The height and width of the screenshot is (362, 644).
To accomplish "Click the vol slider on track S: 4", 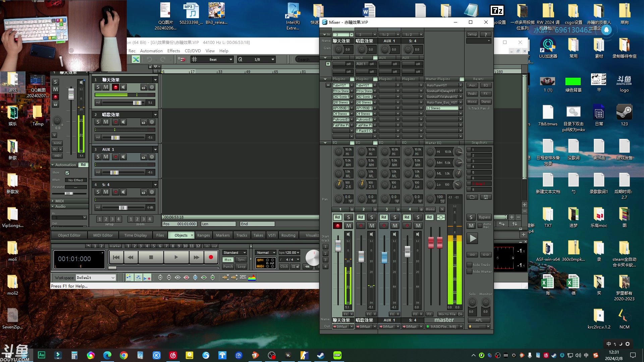I will tap(123, 207).
